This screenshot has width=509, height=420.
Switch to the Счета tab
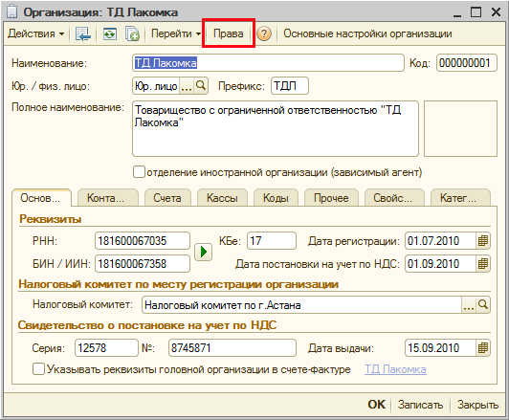point(167,198)
